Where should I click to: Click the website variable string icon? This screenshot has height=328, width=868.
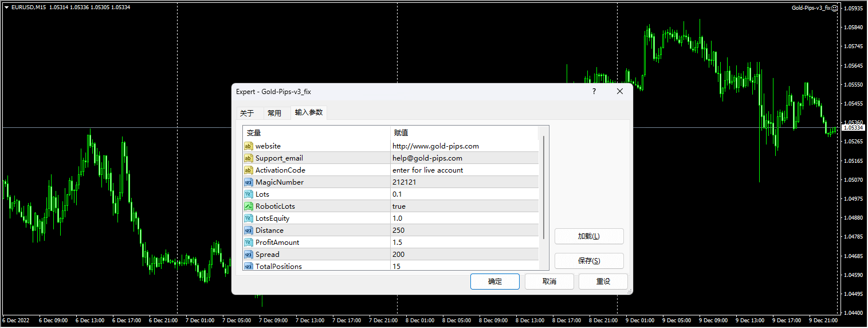pos(249,146)
